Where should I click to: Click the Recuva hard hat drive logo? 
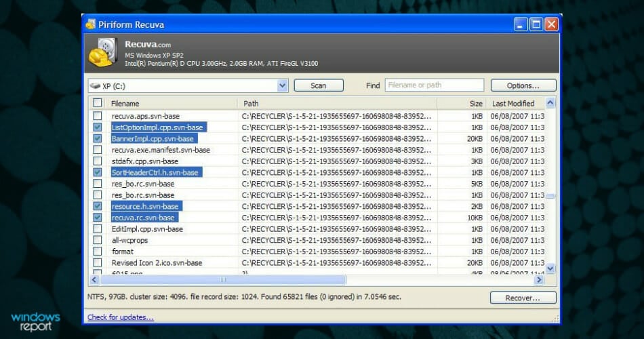[103, 52]
